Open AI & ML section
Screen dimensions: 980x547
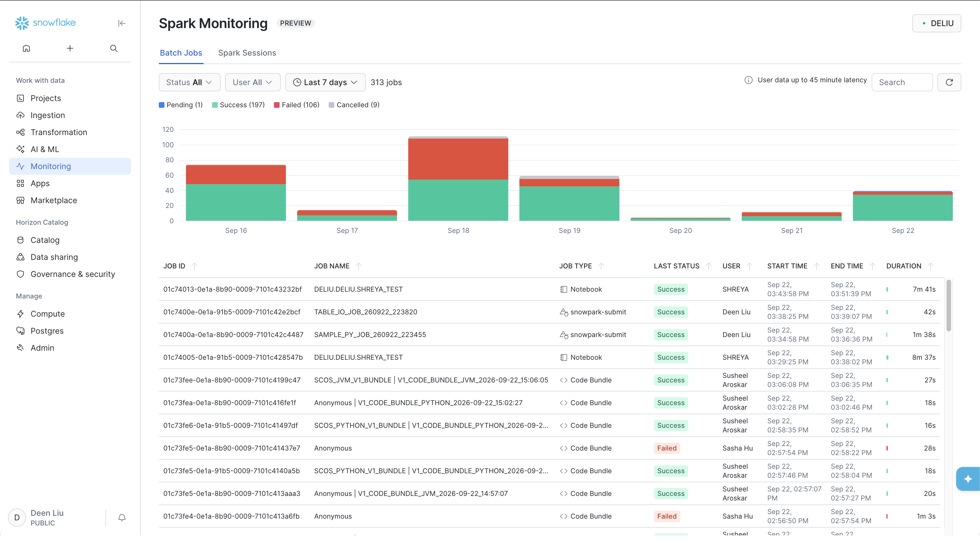point(70,149)
